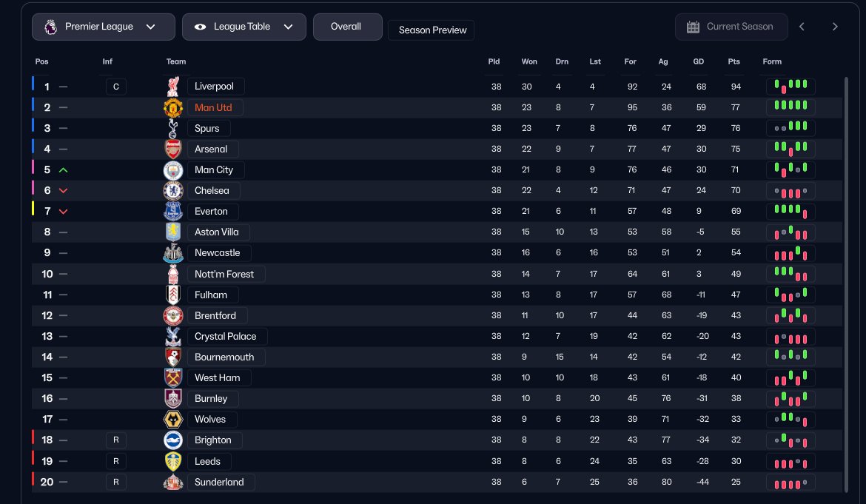Click the league table vertical scrollbar

tap(847, 281)
